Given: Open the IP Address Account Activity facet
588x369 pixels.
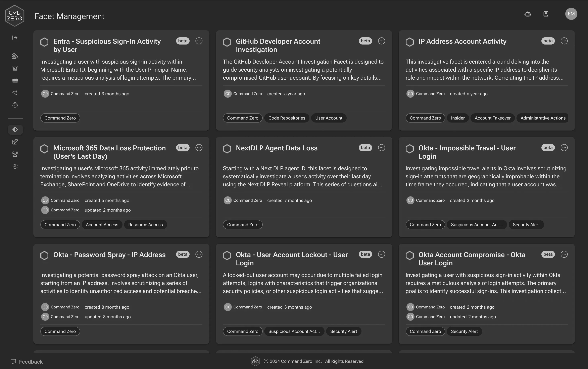Looking at the screenshot, I should coord(462,42).
